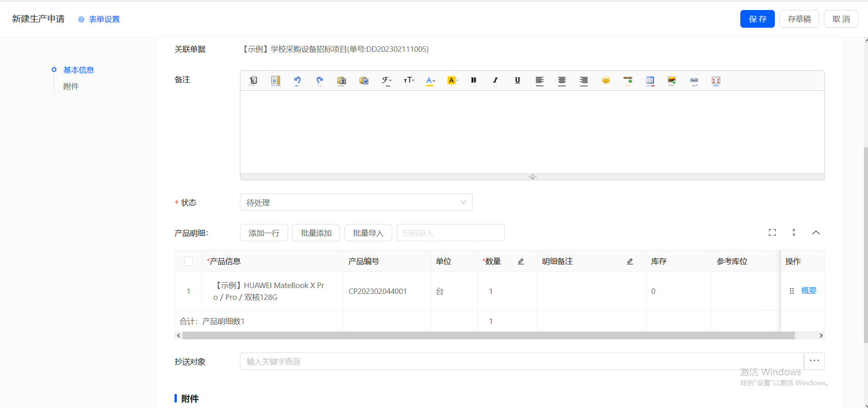
Task: Paste from Word icon
Action: point(364,80)
